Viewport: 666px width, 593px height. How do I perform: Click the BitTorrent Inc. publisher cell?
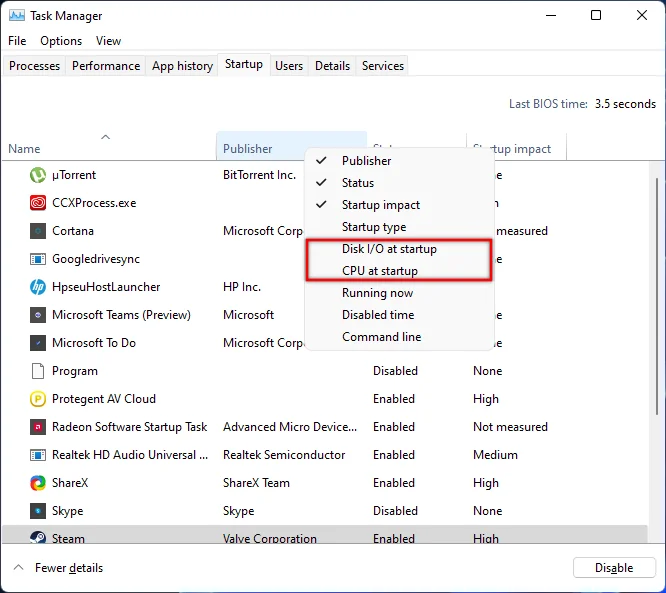(259, 175)
